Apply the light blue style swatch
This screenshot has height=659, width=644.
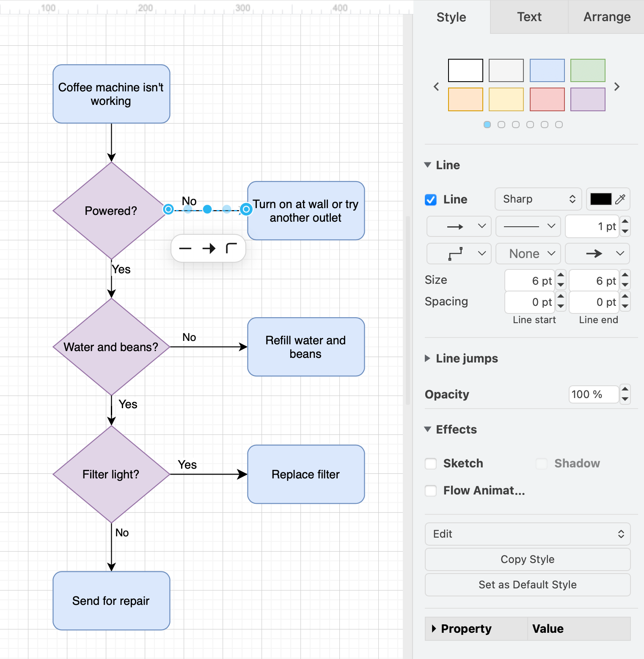pos(547,70)
